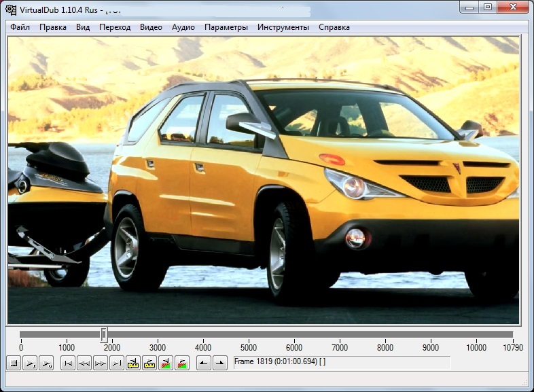Step backward with the rewind arrows icon
The width and height of the screenshot is (534, 392).
pos(84,363)
